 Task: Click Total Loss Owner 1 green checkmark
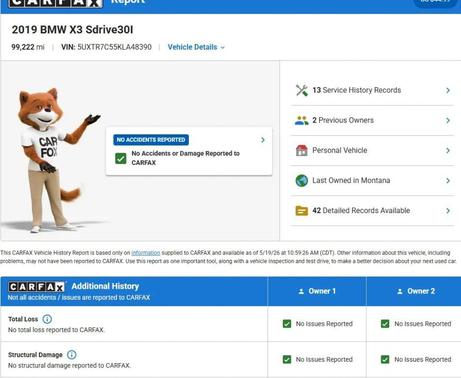click(287, 324)
